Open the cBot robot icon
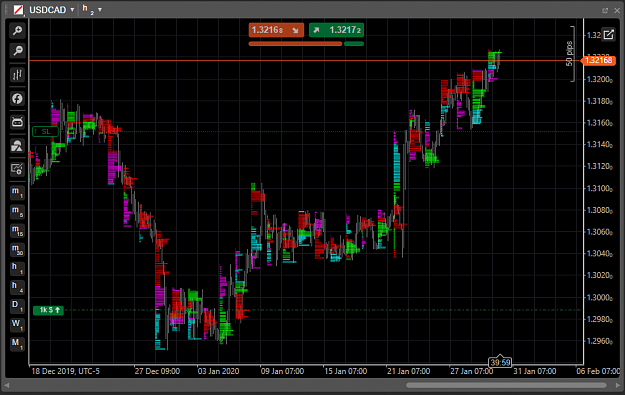The width and height of the screenshot is (625, 395). tap(17, 122)
